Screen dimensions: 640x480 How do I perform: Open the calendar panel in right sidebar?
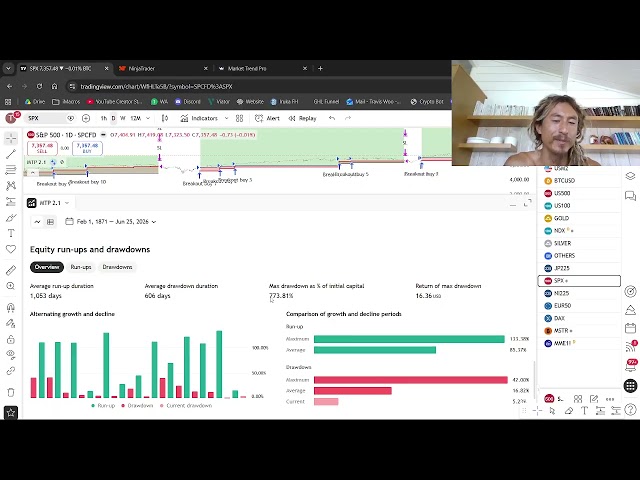[x=630, y=328]
